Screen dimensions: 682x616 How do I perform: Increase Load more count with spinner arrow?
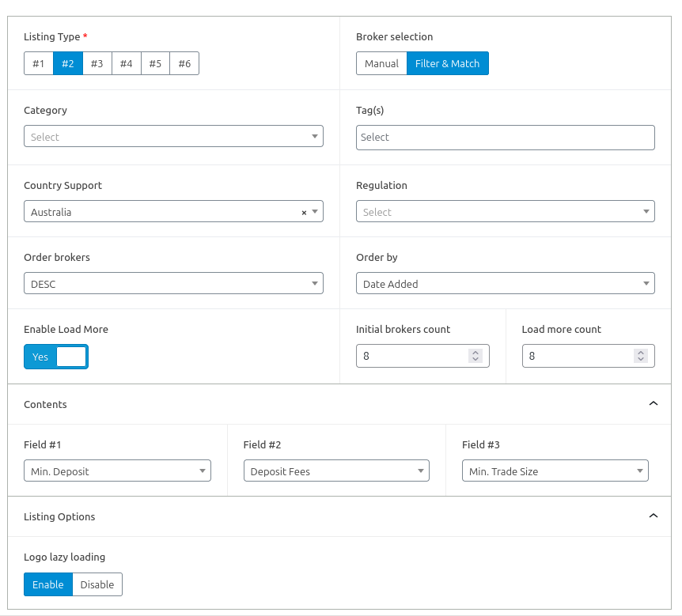[641, 352]
